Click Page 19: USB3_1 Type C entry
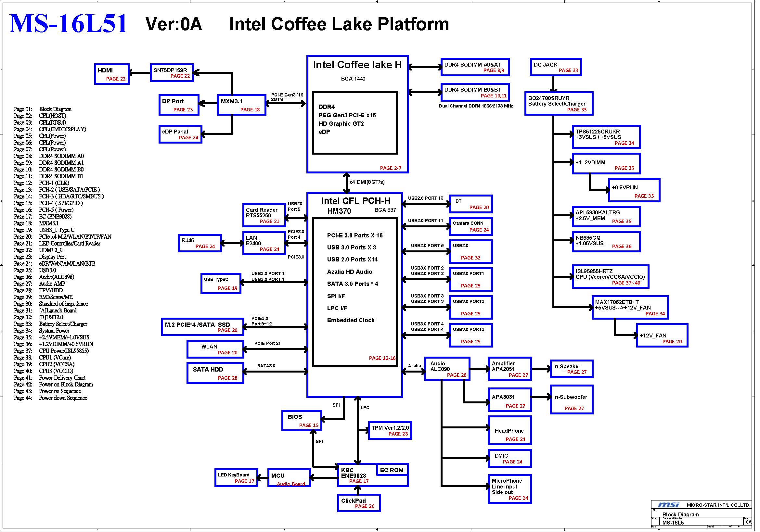This screenshot has height=532, width=760. coord(44,230)
